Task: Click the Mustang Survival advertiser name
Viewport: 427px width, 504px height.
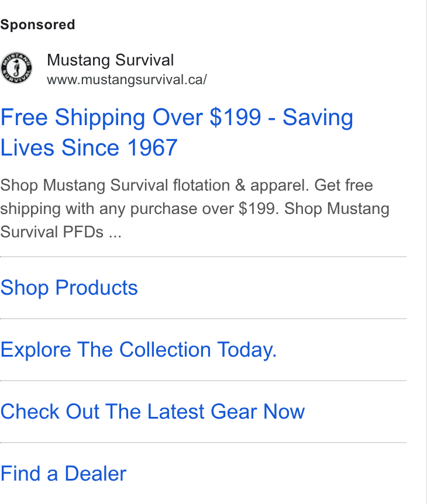Action: point(111,60)
